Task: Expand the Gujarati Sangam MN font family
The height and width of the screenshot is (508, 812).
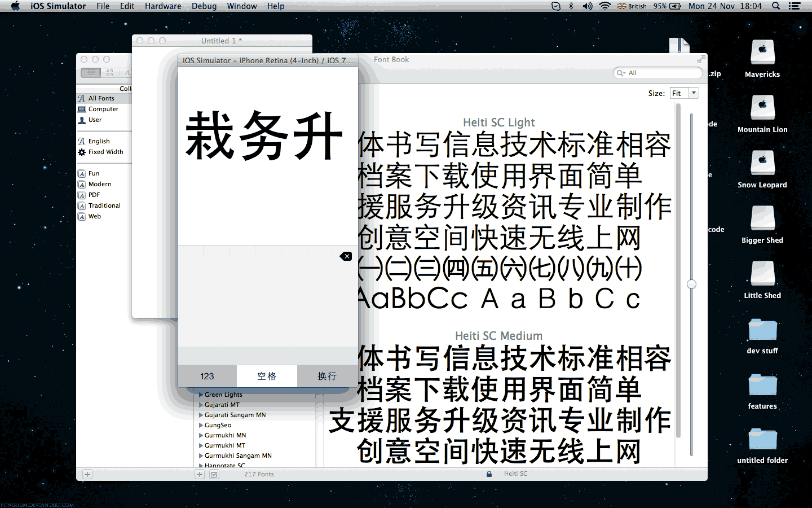Action: tap(201, 415)
